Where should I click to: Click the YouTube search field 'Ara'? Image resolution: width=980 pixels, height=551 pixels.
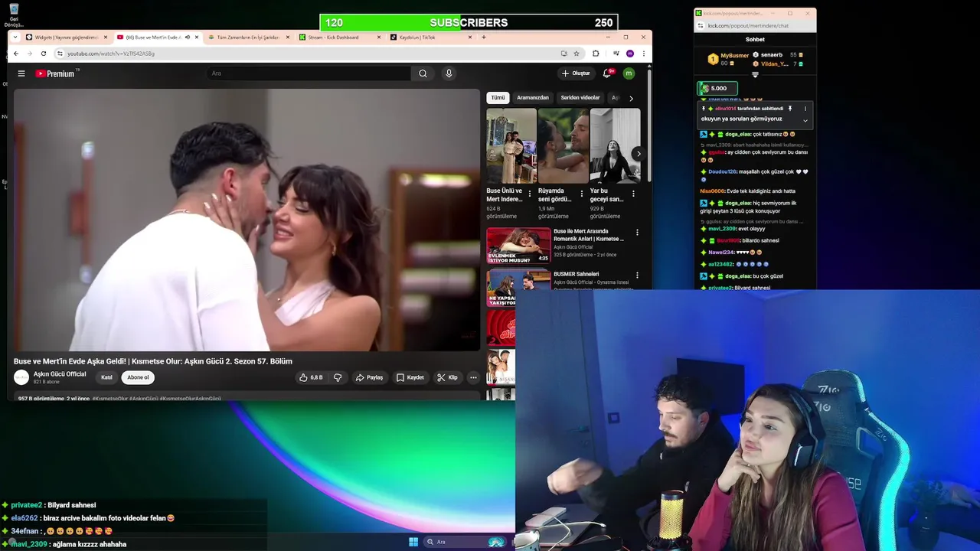pyautogui.click(x=309, y=73)
